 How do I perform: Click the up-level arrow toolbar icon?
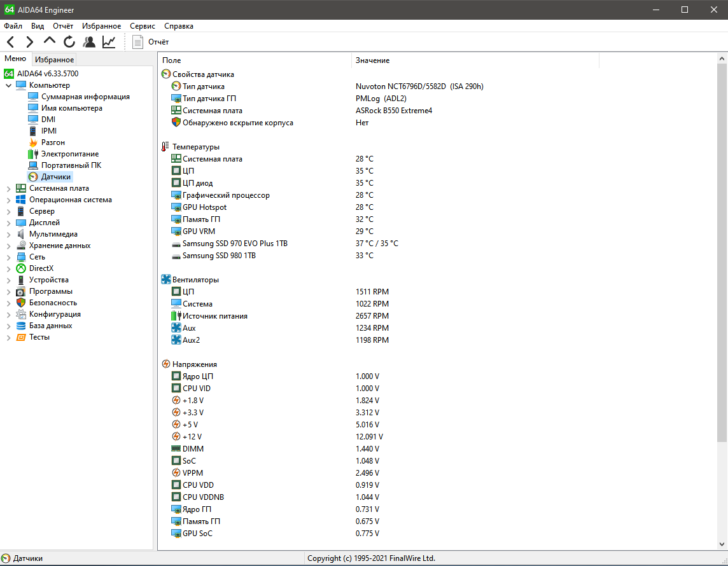click(x=49, y=41)
